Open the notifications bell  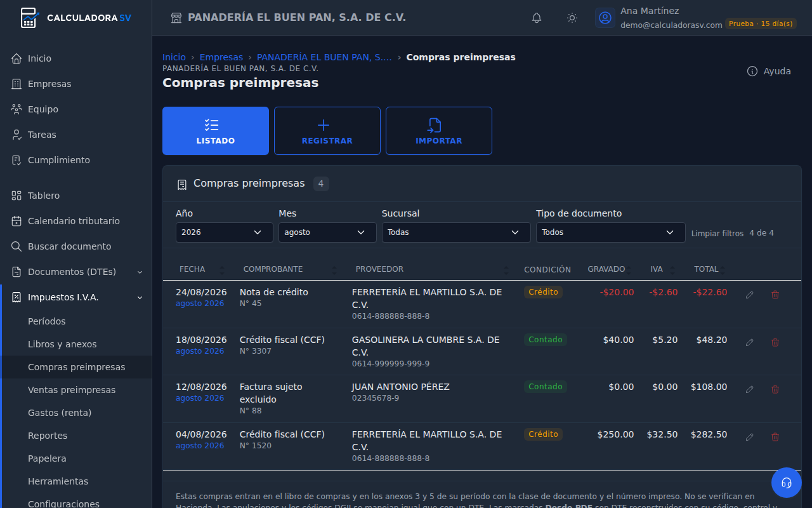tap(537, 18)
